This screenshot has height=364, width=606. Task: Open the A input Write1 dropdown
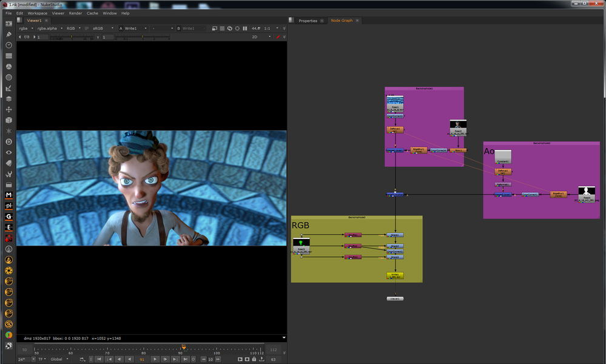pyautogui.click(x=135, y=28)
